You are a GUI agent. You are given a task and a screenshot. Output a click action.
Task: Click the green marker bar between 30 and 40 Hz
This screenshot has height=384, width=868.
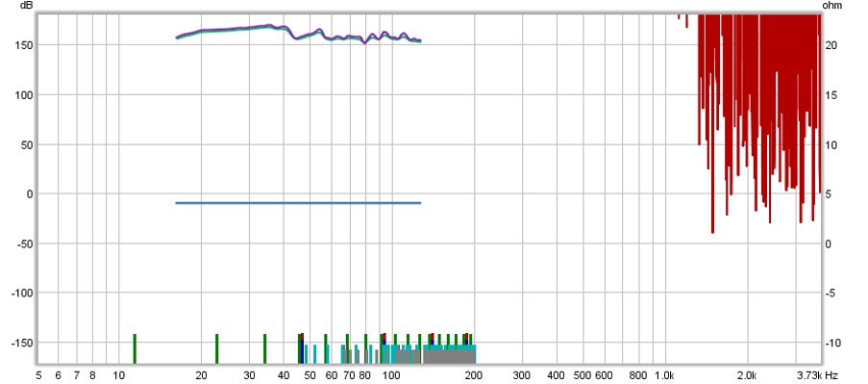click(x=264, y=348)
